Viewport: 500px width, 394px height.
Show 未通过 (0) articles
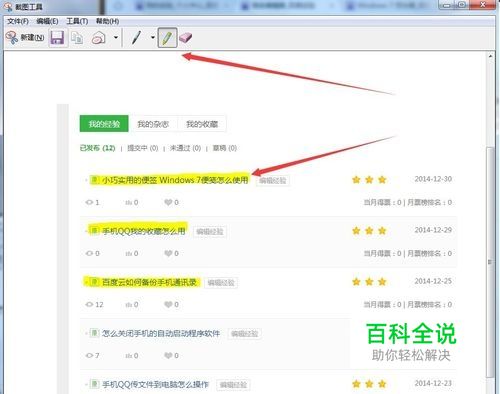click(185, 148)
